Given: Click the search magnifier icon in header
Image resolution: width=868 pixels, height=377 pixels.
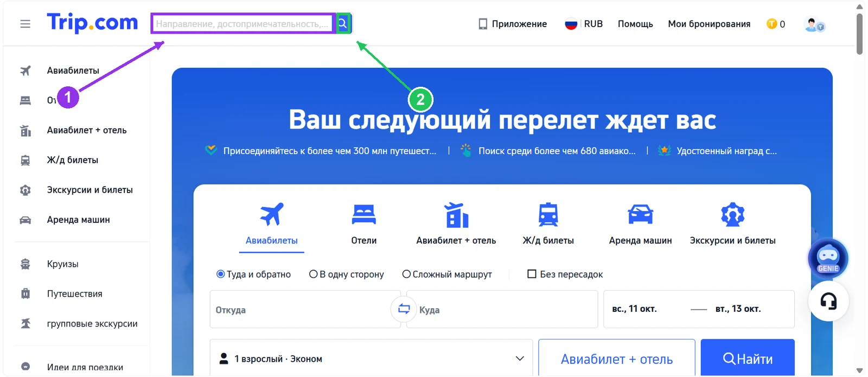Looking at the screenshot, I should (x=343, y=23).
